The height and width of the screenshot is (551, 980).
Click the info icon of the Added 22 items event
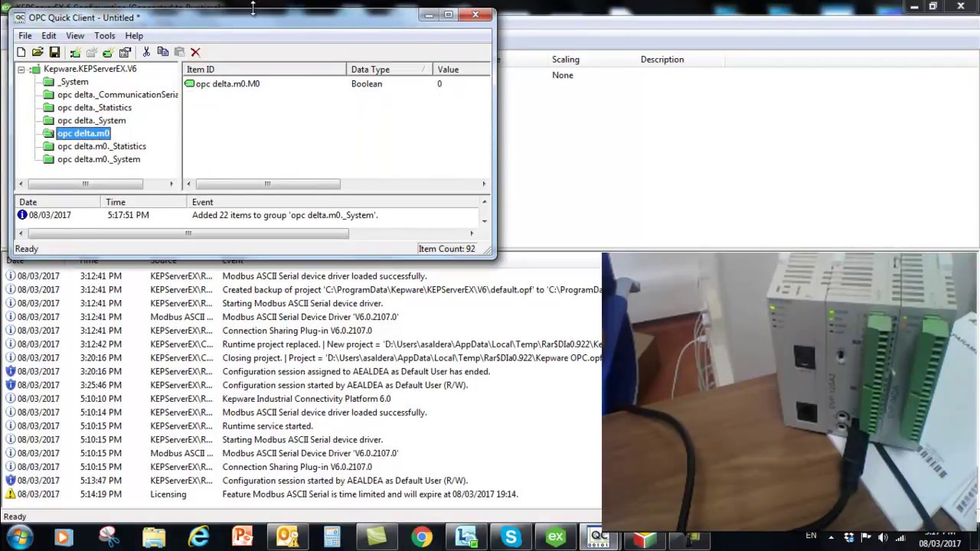(22, 215)
